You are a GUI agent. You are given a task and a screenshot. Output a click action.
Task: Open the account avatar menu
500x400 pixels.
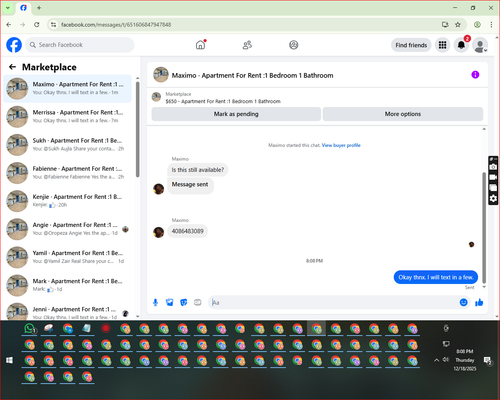pos(480,45)
